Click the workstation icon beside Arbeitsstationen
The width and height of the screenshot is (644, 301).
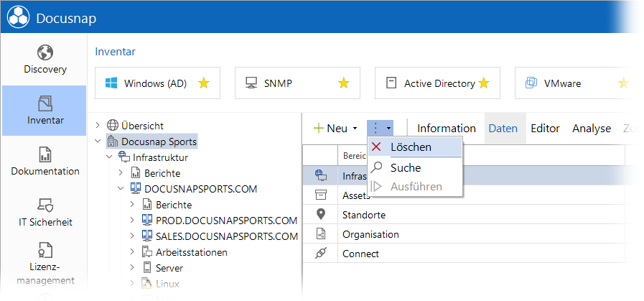(146, 251)
